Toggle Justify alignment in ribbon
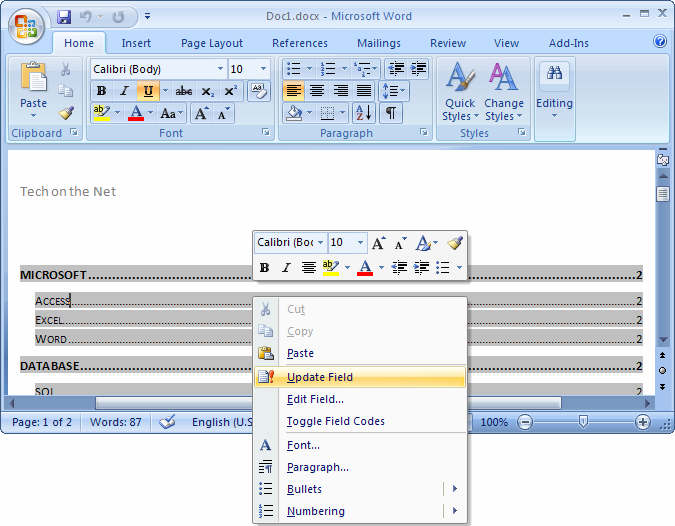Image resolution: width=675 pixels, height=526 pixels. pos(364,91)
